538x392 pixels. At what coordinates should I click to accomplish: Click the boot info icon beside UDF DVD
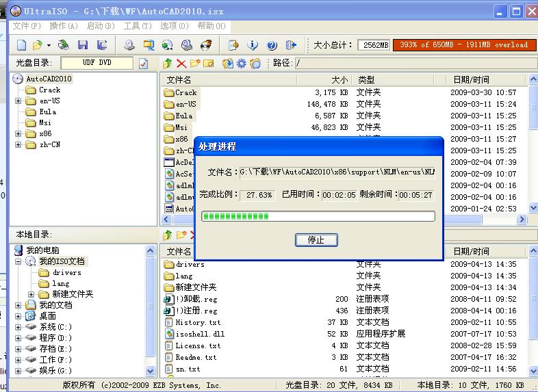[144, 64]
